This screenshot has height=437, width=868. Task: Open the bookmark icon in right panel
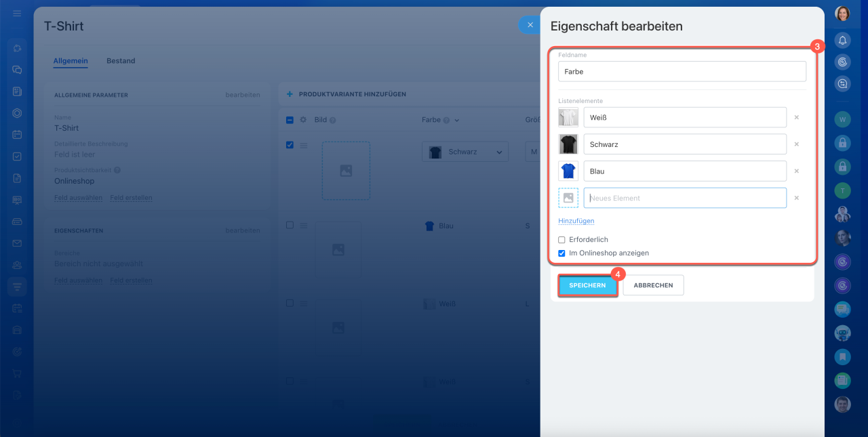coord(842,356)
